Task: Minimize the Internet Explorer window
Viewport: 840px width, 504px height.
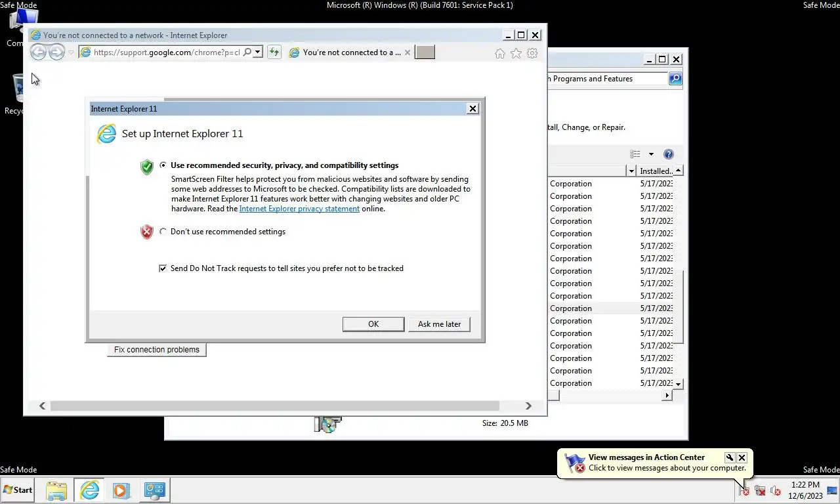Action: point(508,35)
